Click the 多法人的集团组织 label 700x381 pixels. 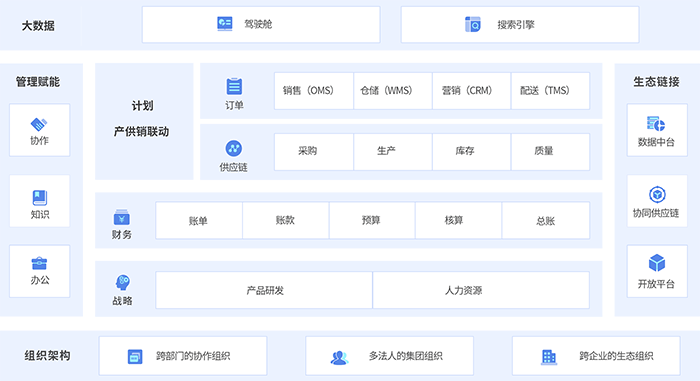(x=406, y=356)
